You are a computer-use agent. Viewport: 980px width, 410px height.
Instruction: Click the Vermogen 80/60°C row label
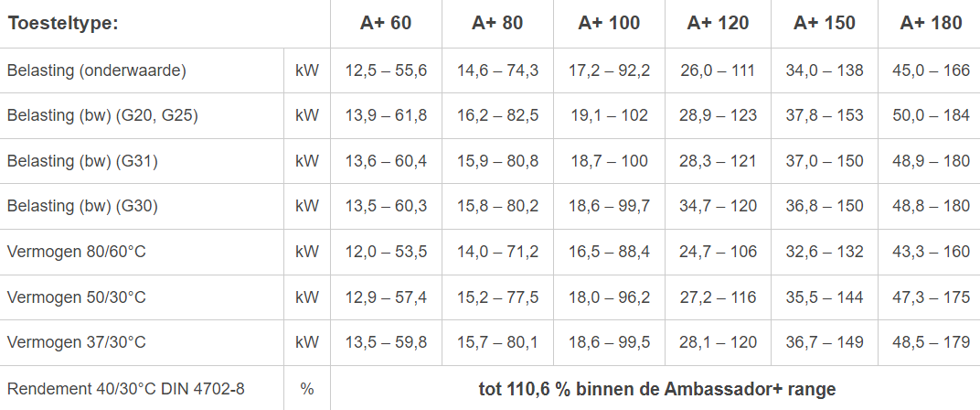tap(77, 252)
